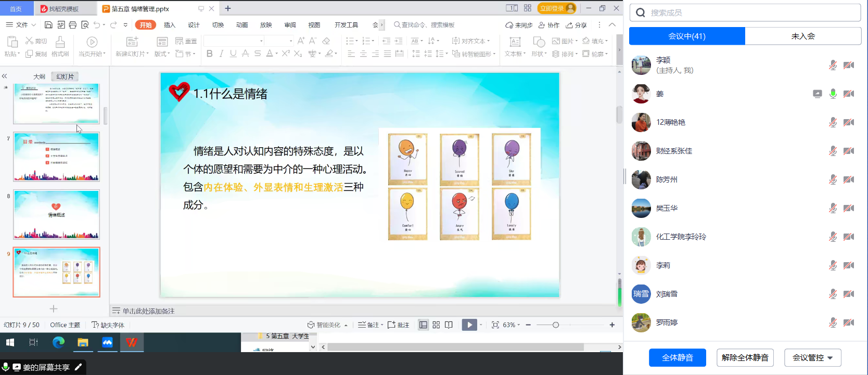Click the Share (分享) icon

pos(576,25)
